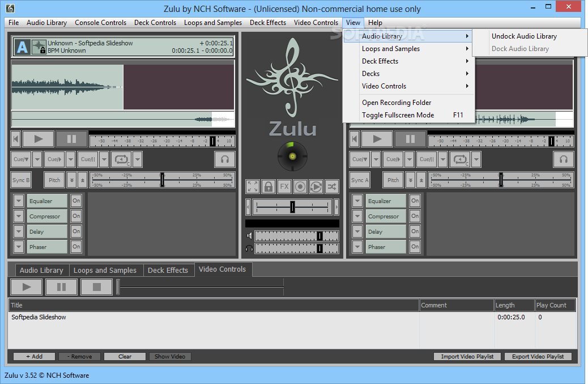Image resolution: width=588 pixels, height=384 pixels.
Task: Expand Decks submenu in View menu
Action: point(409,74)
